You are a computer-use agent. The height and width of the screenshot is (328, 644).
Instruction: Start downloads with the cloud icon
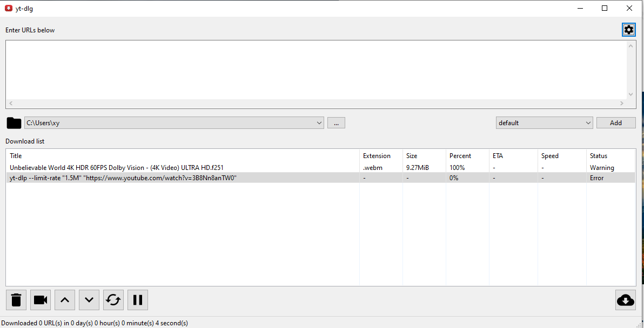click(x=626, y=300)
